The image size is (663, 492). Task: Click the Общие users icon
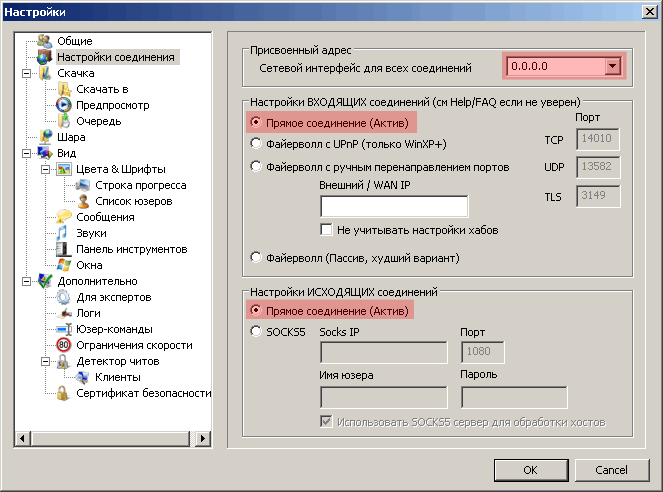pos(44,41)
